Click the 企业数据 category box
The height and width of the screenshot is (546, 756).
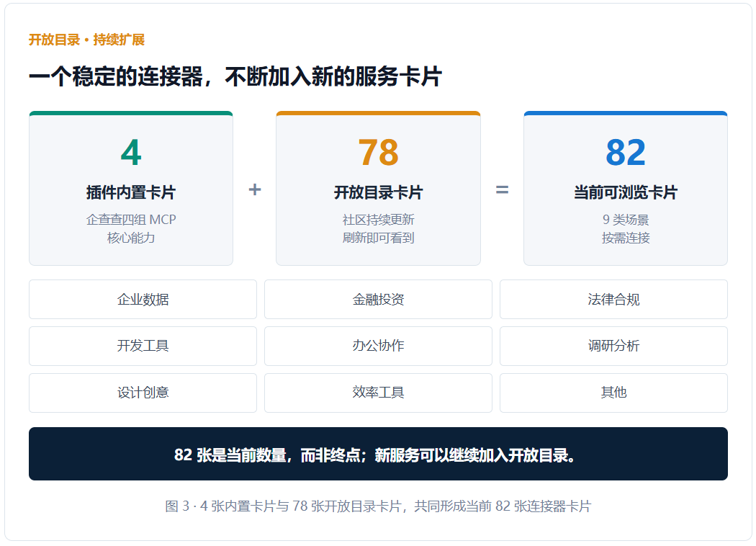pos(143,299)
